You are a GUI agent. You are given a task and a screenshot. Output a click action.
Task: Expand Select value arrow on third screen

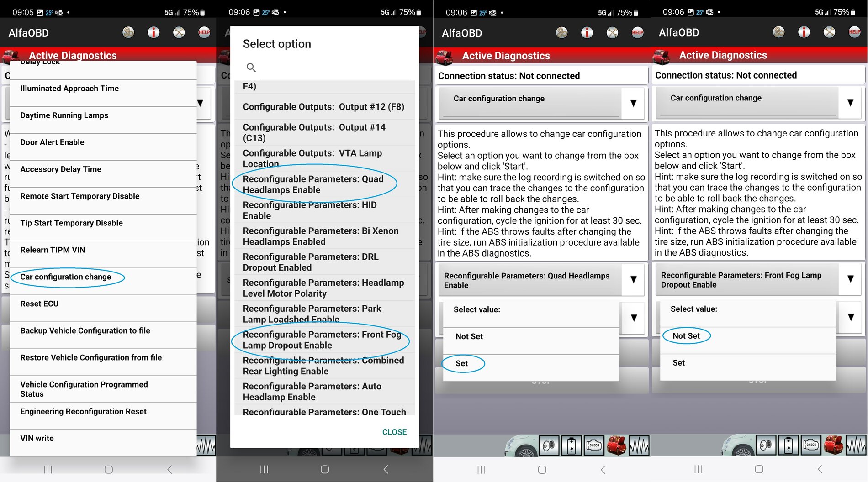(634, 318)
